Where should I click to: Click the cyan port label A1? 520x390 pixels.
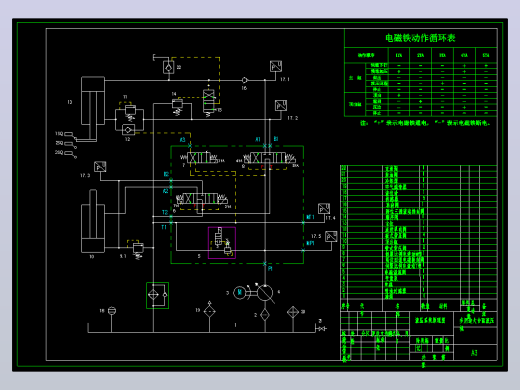(x=258, y=139)
